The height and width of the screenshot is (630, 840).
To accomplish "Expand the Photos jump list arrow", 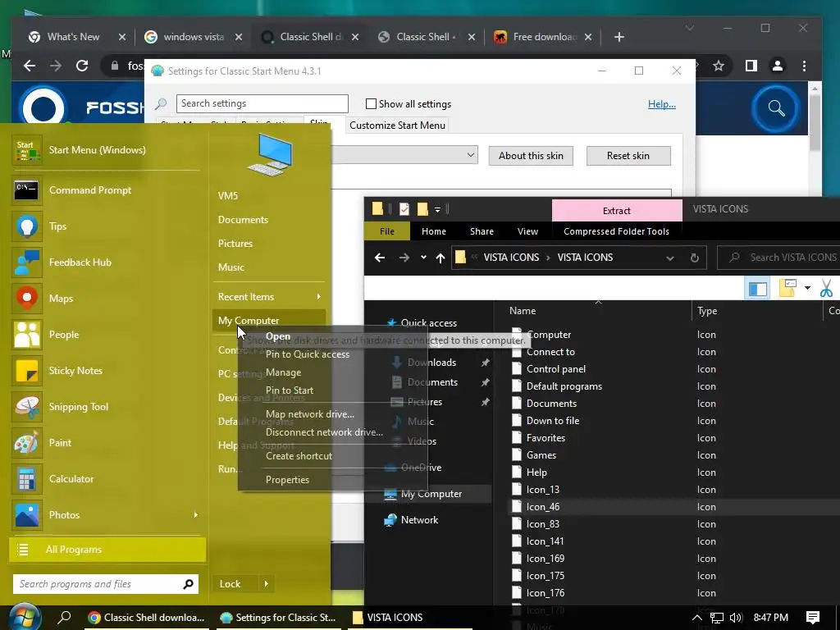I will click(195, 515).
